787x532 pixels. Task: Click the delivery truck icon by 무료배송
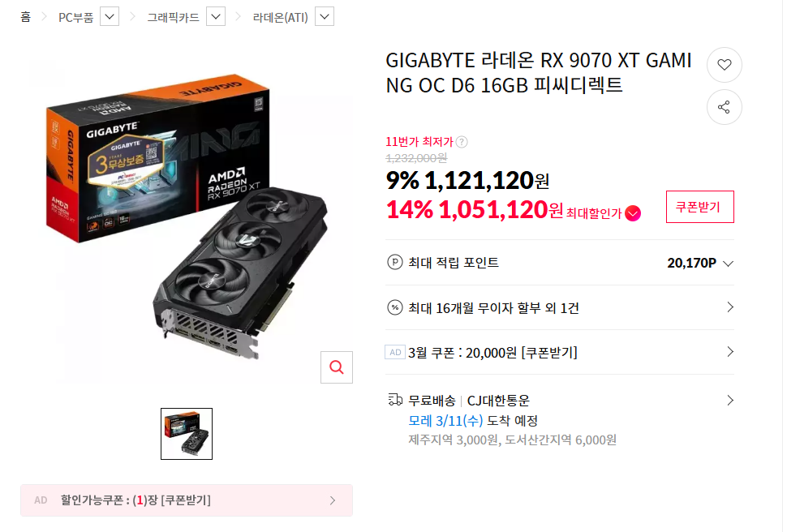pos(395,400)
